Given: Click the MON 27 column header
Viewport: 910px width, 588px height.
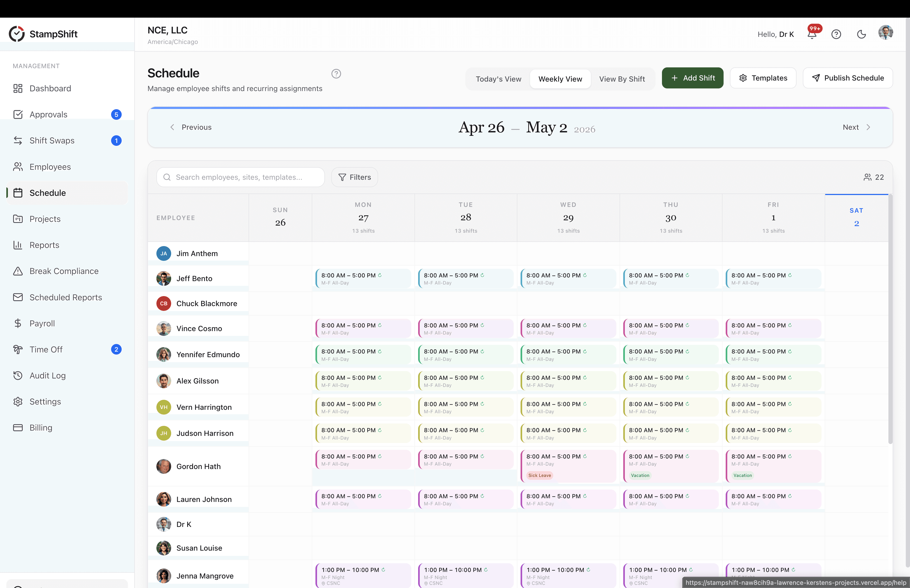Looking at the screenshot, I should coord(363,218).
